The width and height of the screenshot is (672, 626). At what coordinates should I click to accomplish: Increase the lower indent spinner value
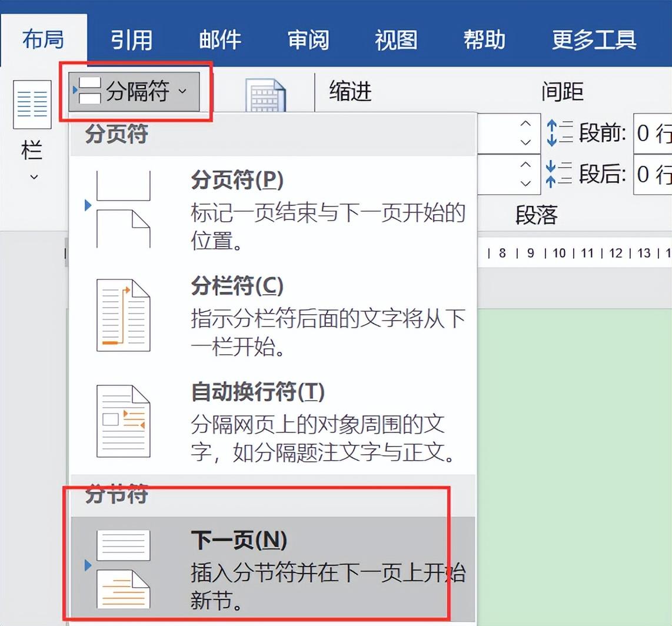pyautogui.click(x=525, y=165)
